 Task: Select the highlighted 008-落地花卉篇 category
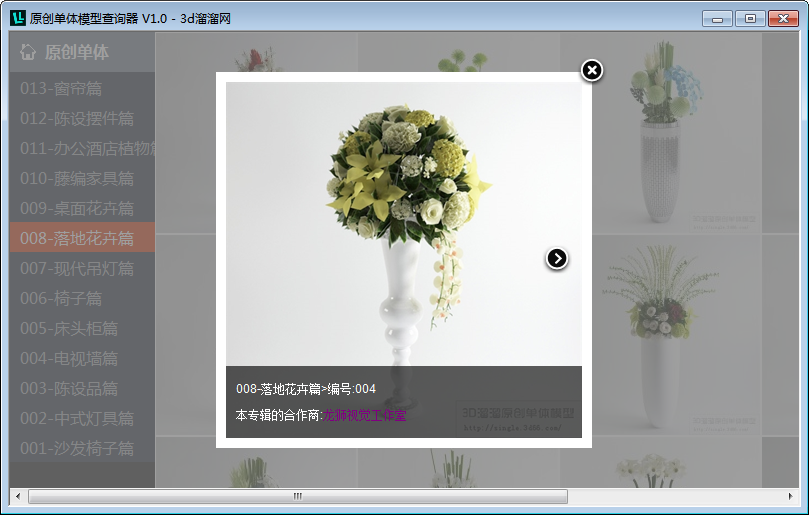[x=82, y=237]
